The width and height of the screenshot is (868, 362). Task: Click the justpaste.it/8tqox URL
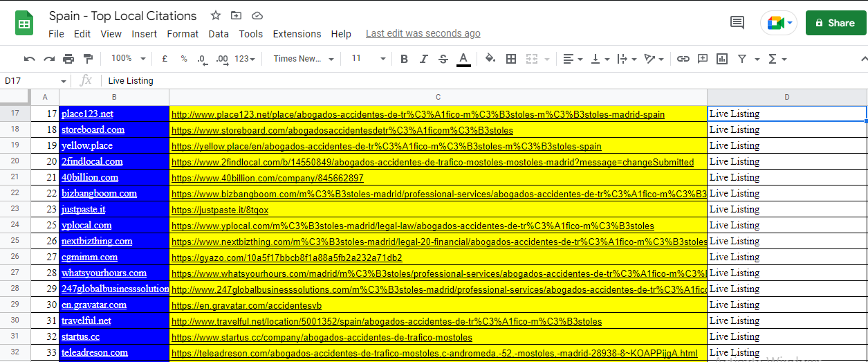[220, 210]
